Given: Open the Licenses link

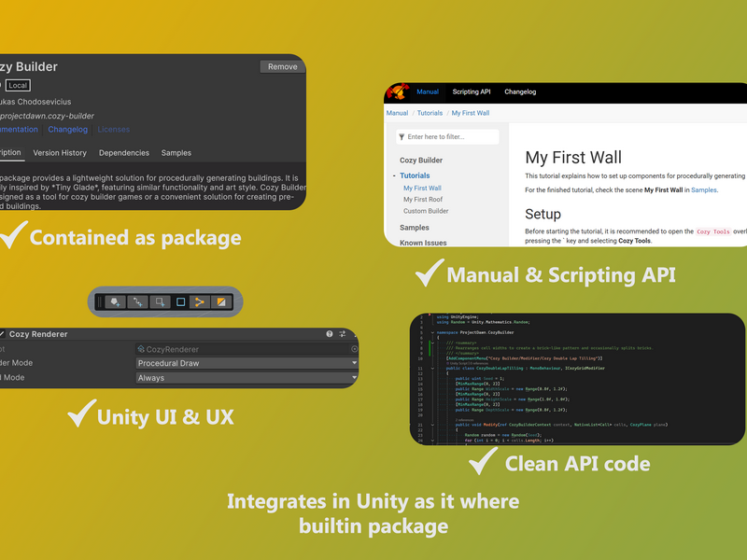Looking at the screenshot, I should coord(113,130).
